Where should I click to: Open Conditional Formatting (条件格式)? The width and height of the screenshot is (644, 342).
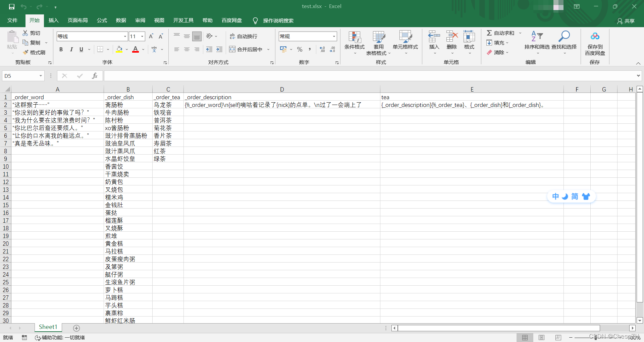355,43
